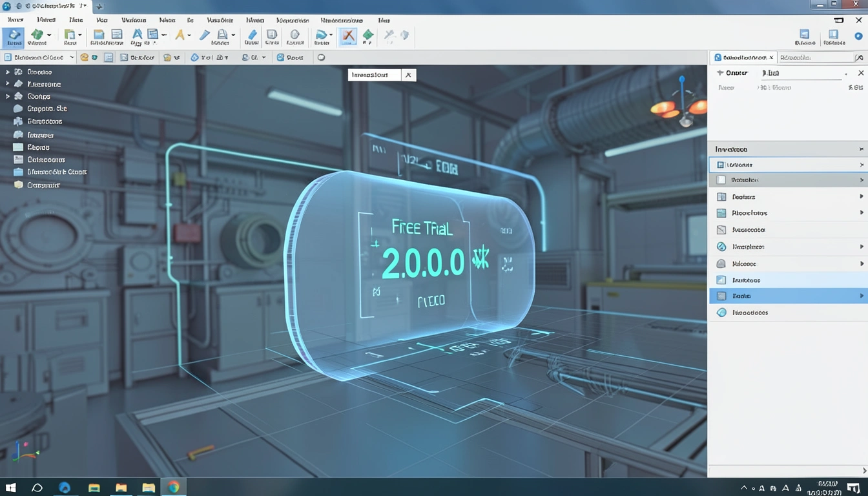Expand the third item in the left tree
868x496 pixels.
8,96
